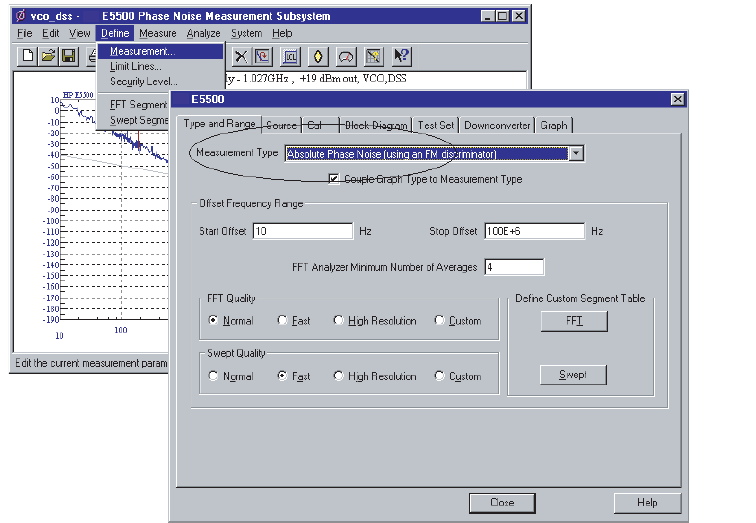Click the X-shaped toolbar icon
The image size is (756, 523).
241,56
